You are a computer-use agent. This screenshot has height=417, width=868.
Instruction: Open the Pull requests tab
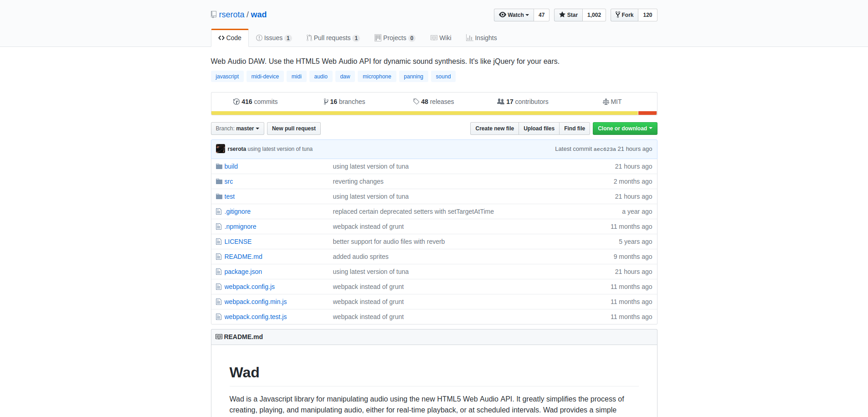click(x=332, y=38)
